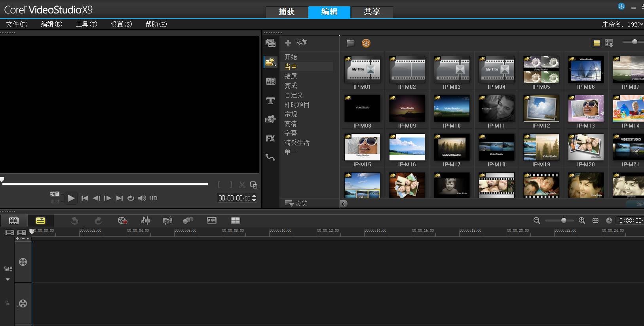Viewport: 644px width, 326px height.
Task: Click the 添加 (Add) button
Action: [296, 42]
